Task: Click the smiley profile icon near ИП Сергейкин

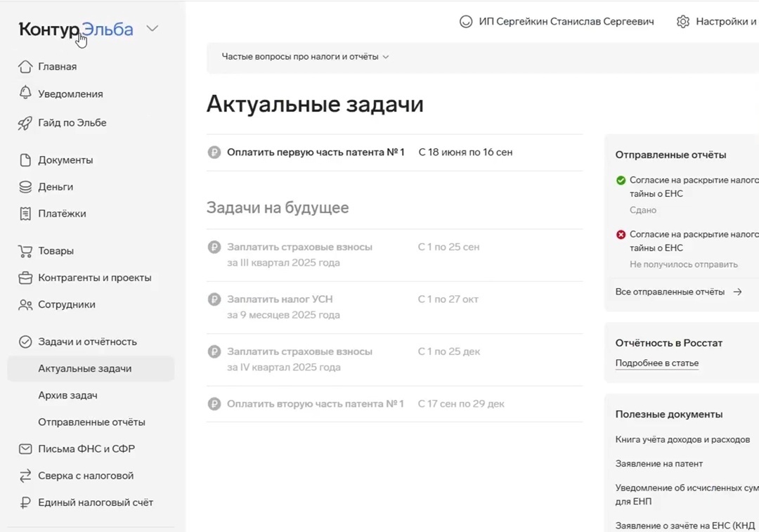Action: tap(466, 21)
